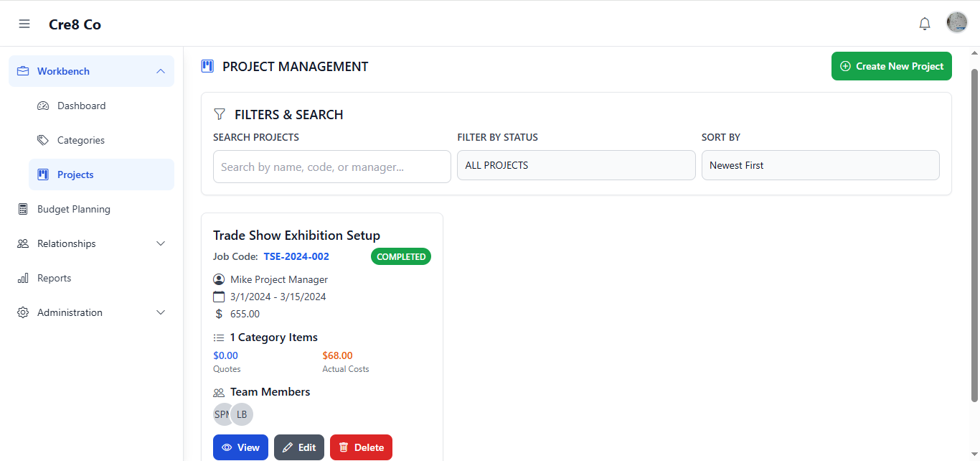Image resolution: width=980 pixels, height=461 pixels.
Task: Click the LB team member avatar
Action: click(242, 414)
